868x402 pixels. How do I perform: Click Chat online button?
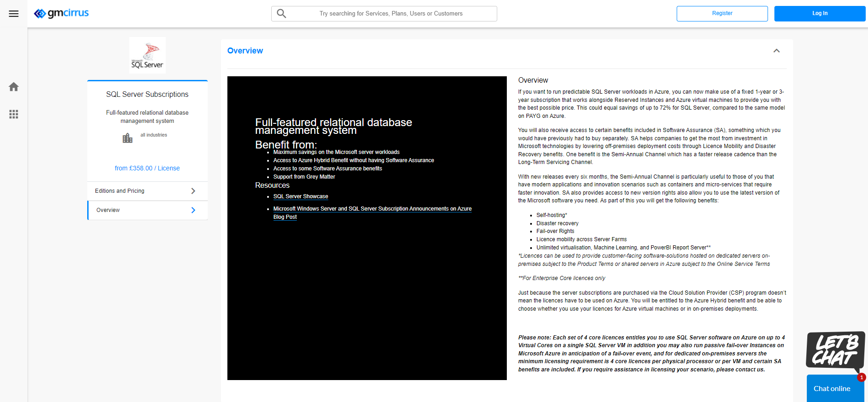(x=835, y=389)
